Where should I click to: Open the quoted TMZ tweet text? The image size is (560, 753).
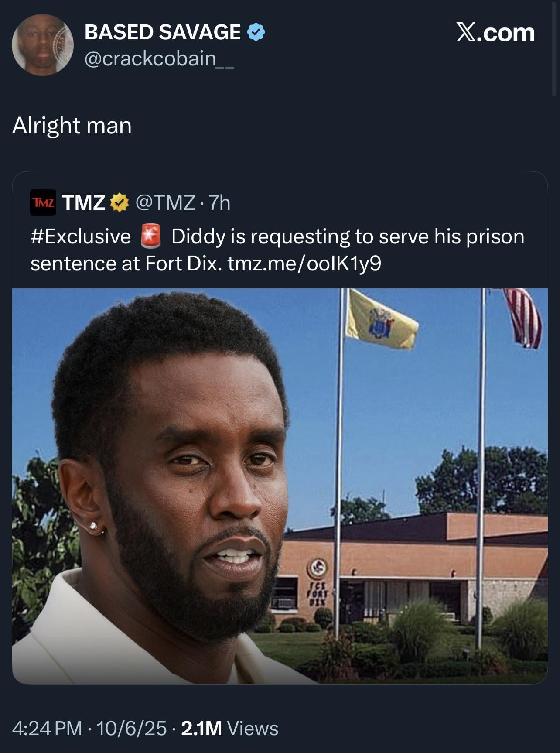point(277,250)
